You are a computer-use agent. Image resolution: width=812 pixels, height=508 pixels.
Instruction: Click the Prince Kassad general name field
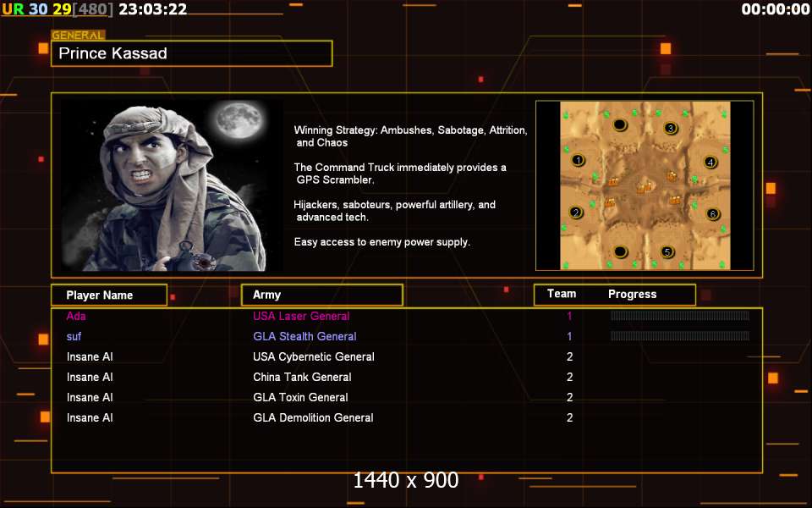(191, 53)
